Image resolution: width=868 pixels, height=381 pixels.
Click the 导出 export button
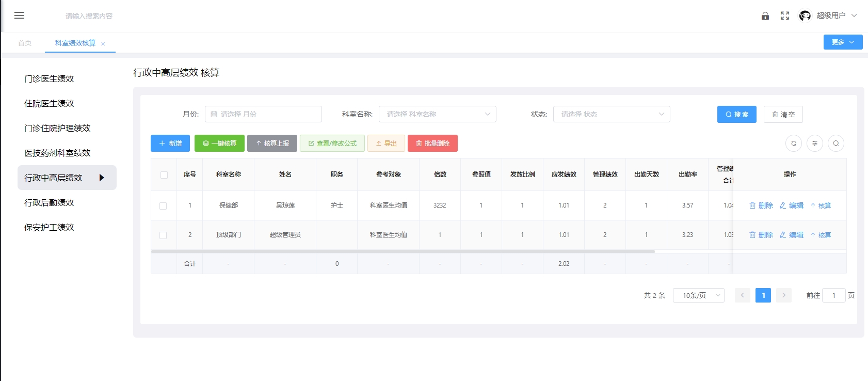click(386, 144)
